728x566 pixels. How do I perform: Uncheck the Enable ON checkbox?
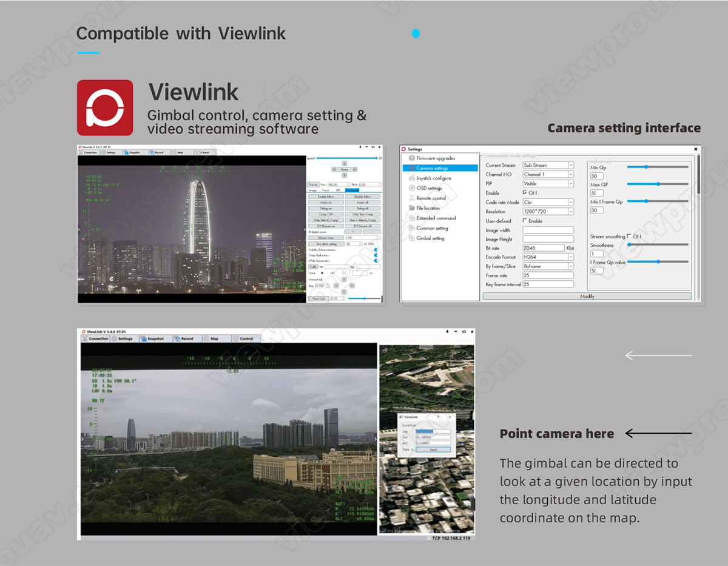525,193
